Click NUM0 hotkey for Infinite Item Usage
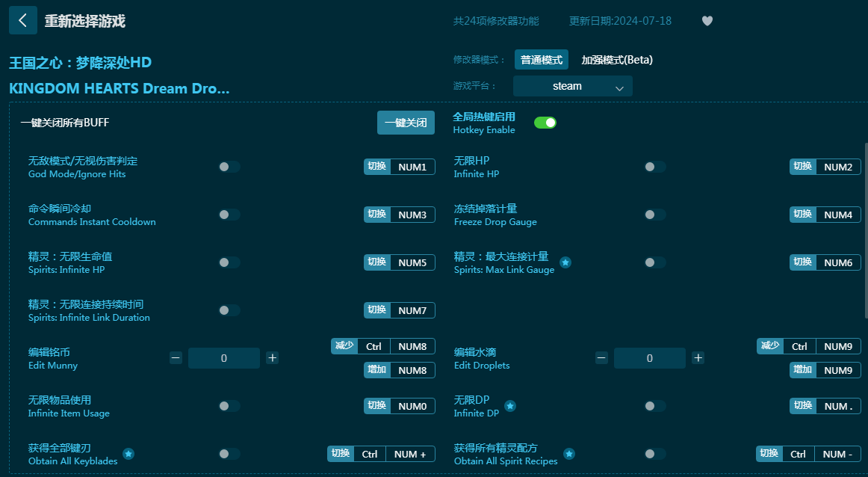 [399, 406]
